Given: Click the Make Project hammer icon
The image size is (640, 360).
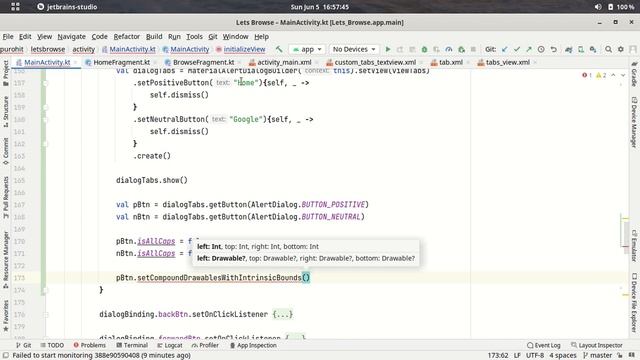Looking at the screenshot, I should pos(279,49).
